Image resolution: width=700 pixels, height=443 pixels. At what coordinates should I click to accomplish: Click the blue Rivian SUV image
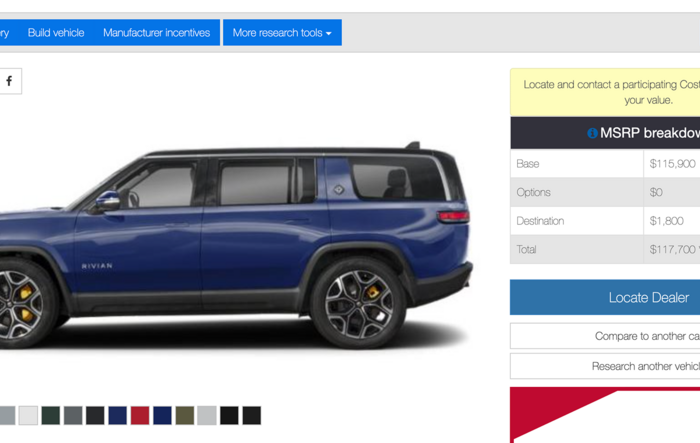point(236,246)
